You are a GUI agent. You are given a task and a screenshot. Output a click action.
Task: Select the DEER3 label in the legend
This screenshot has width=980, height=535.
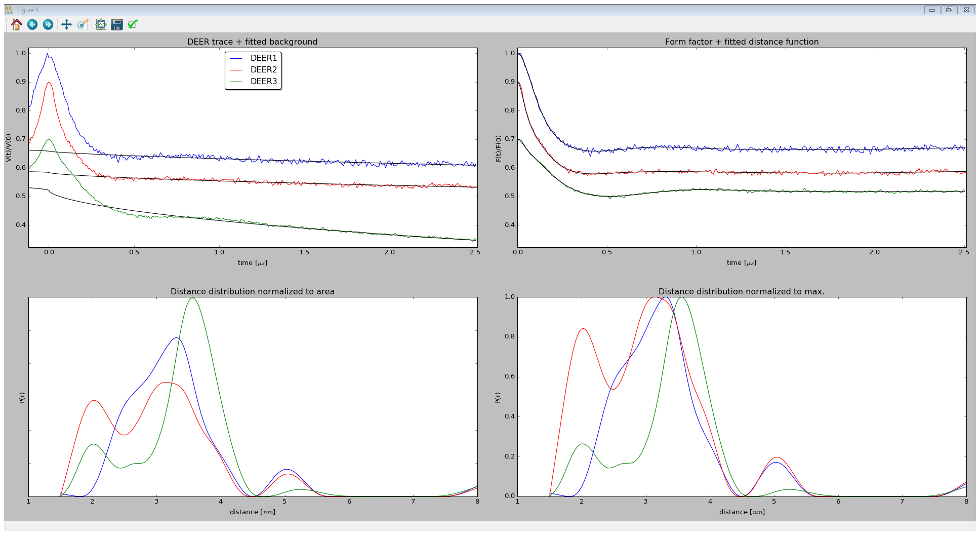click(263, 82)
